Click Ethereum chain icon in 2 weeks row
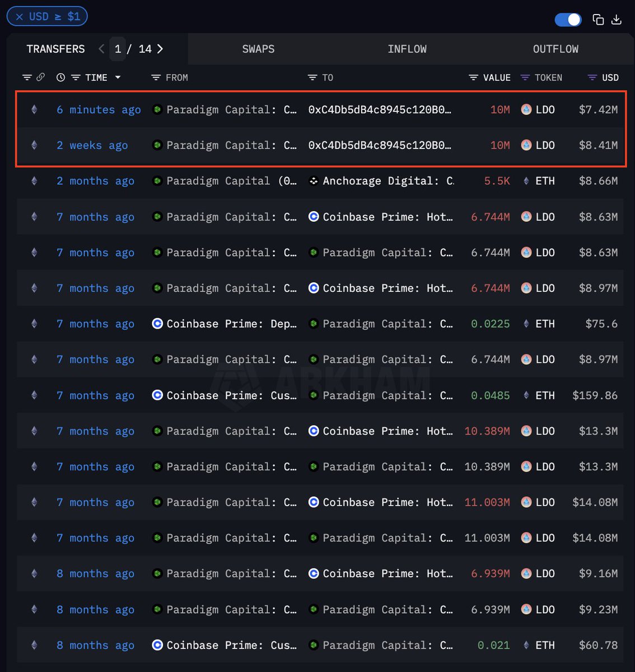Image resolution: width=635 pixels, height=672 pixels. click(34, 146)
